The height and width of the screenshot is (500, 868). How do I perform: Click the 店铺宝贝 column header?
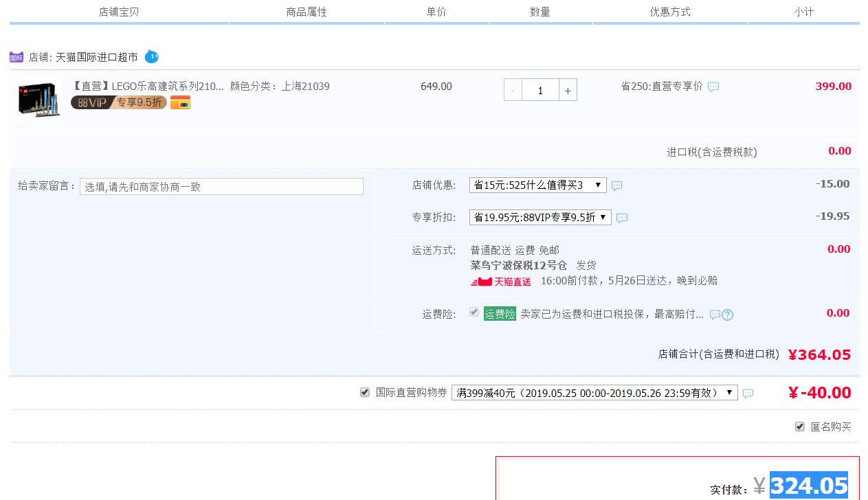(x=119, y=12)
